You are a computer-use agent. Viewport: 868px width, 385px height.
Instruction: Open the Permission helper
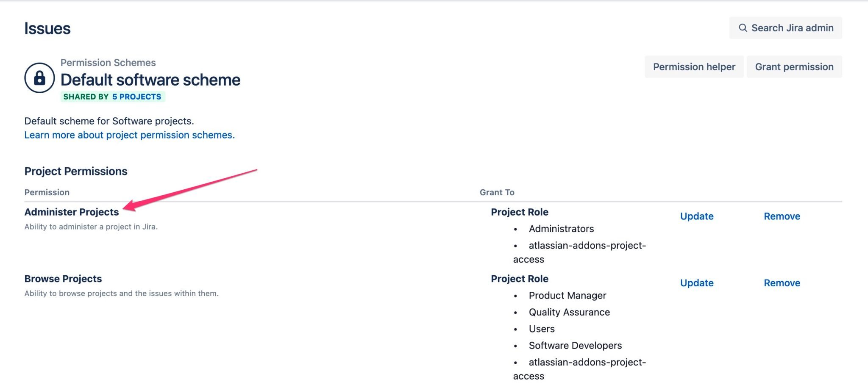pos(694,66)
